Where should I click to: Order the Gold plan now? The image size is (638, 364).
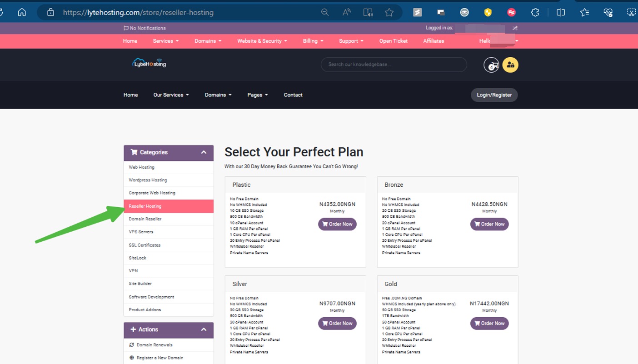489,324
